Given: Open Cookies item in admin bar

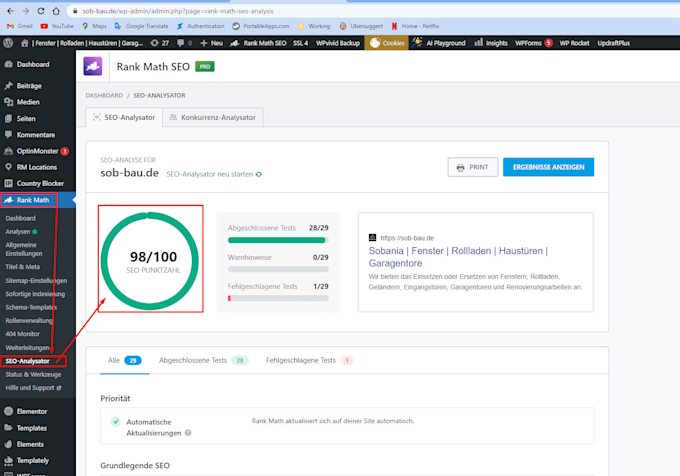Looking at the screenshot, I should [386, 43].
